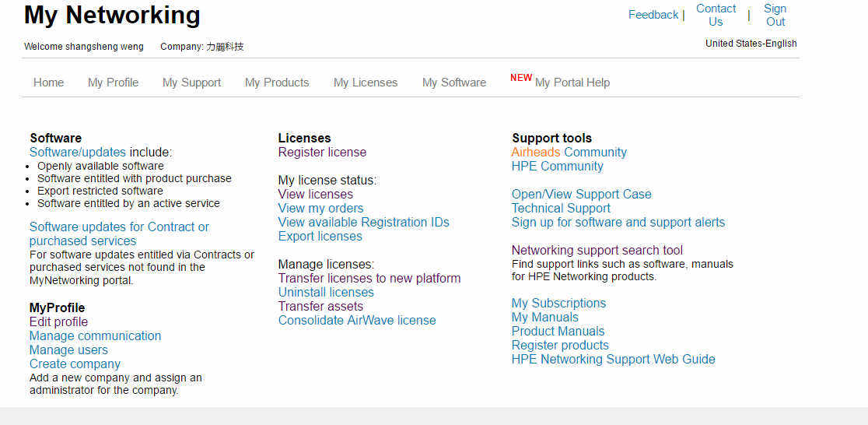Open My Products navigation item

(277, 83)
